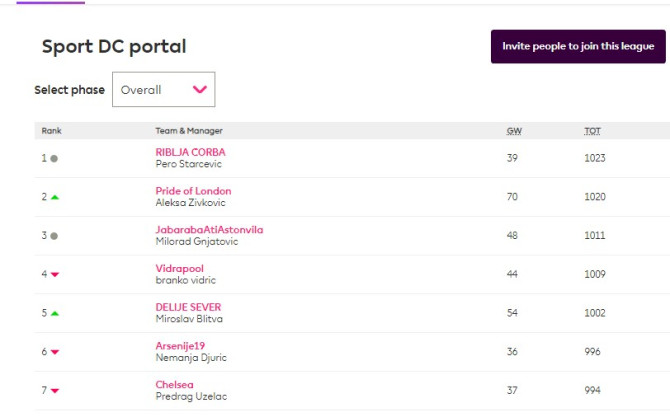Open the Select phase Overall dropdown

[x=163, y=90]
